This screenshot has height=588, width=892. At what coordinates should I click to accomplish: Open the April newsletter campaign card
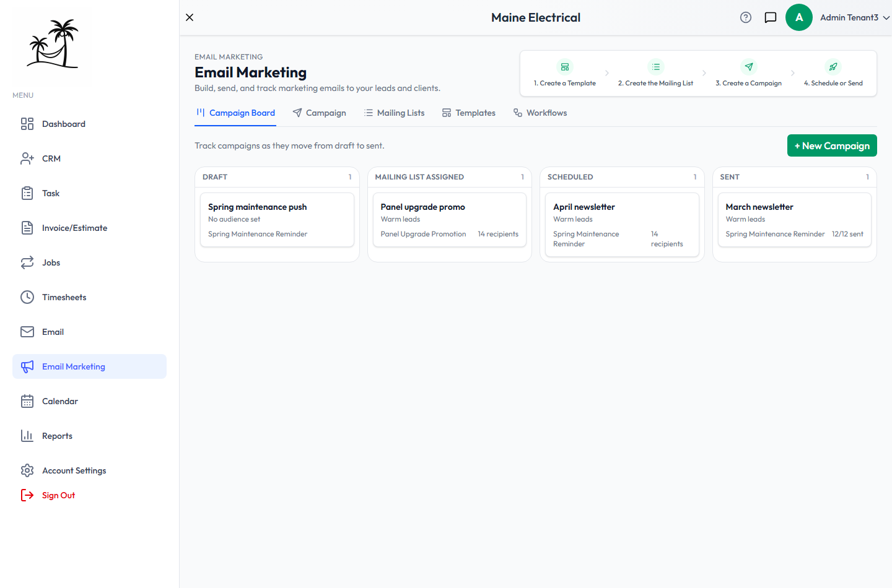tap(622, 225)
